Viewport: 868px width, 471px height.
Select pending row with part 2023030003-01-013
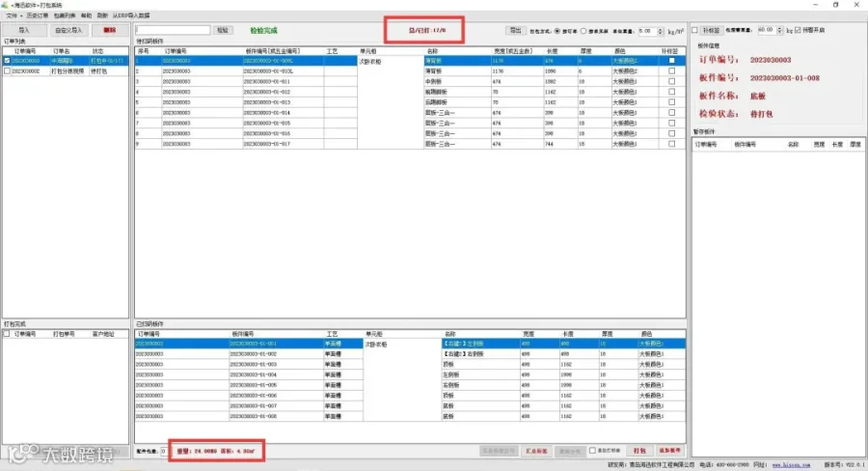(410, 102)
